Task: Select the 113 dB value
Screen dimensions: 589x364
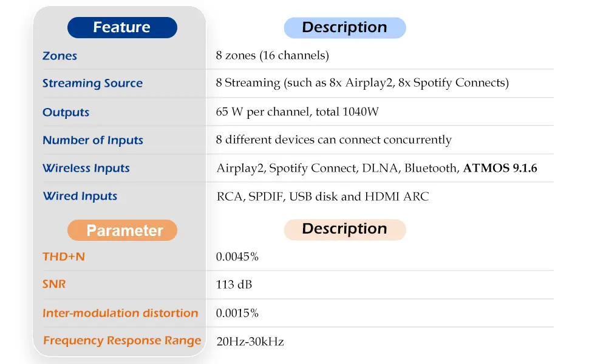Action: pos(234,285)
